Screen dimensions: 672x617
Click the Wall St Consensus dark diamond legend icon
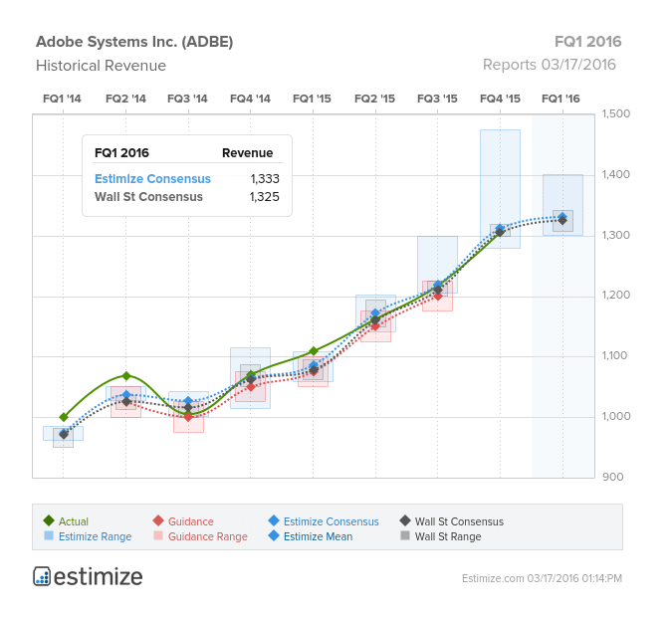tap(405, 520)
